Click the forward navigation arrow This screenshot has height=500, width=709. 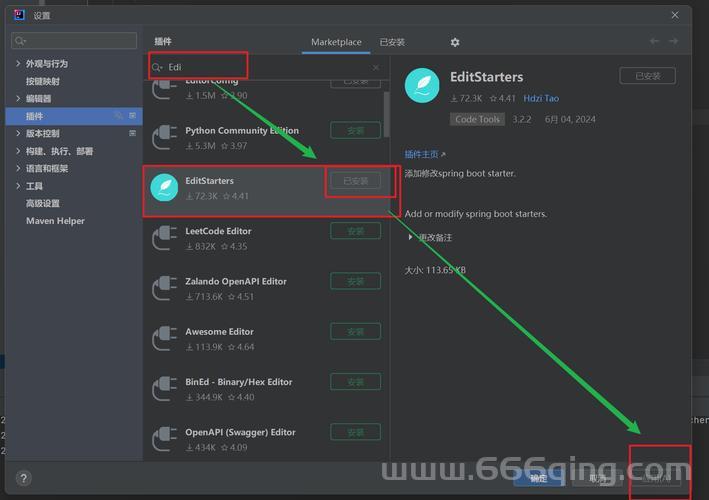coord(674,41)
